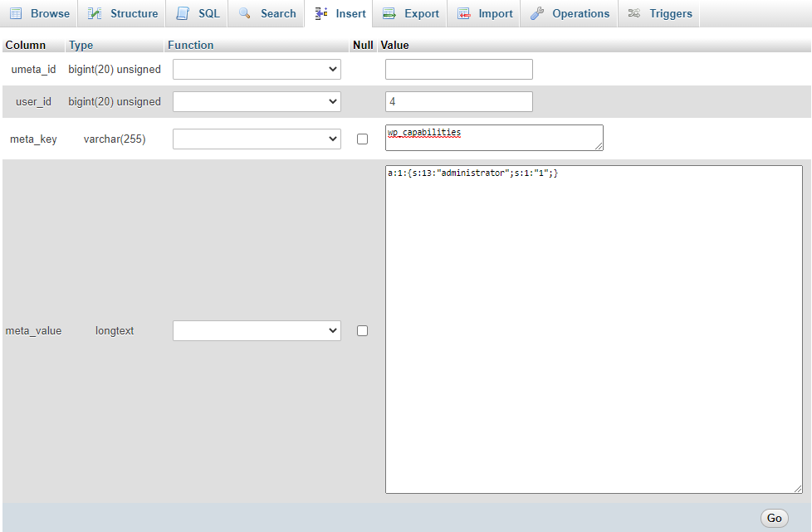Click the bigint(20) unsigned type for umeta_id
Image resolution: width=812 pixels, height=532 pixels.
tap(115, 70)
